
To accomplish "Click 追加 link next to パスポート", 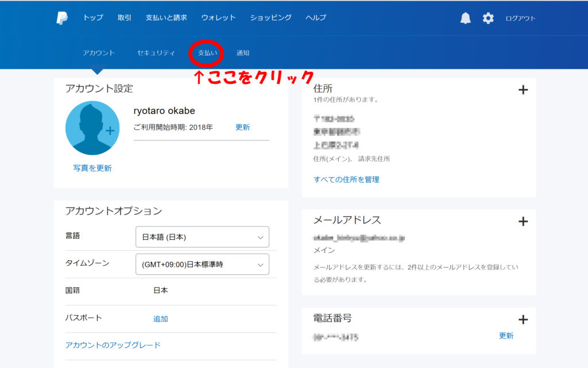I will tap(160, 319).
